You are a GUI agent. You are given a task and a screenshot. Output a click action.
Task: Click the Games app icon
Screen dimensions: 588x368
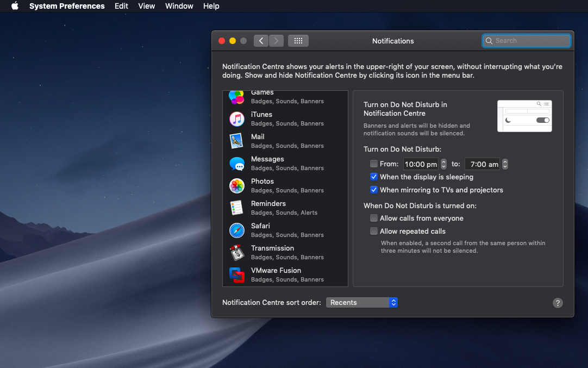click(236, 97)
